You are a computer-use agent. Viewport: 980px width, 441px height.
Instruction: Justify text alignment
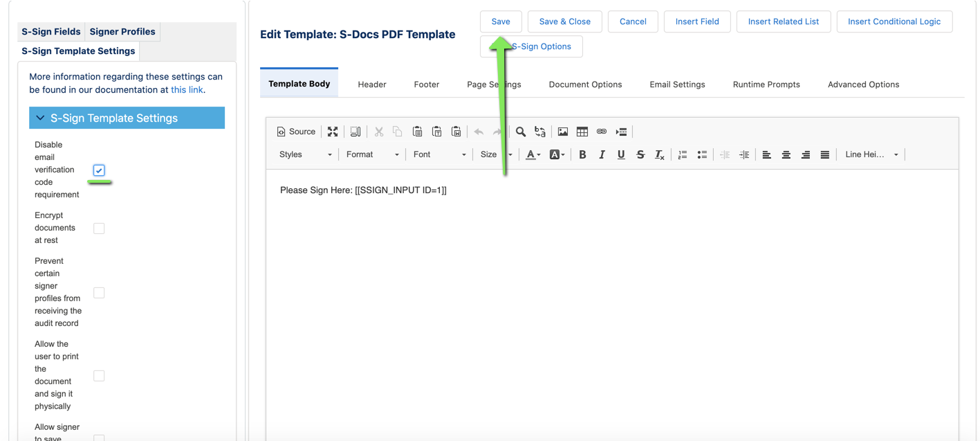[824, 154]
